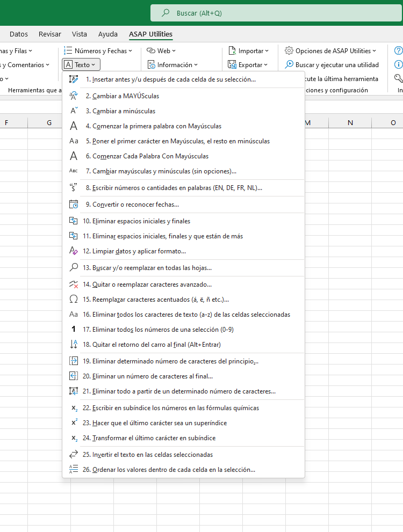
Task: Select the ASAP Utilities tab
Action: 151,34
